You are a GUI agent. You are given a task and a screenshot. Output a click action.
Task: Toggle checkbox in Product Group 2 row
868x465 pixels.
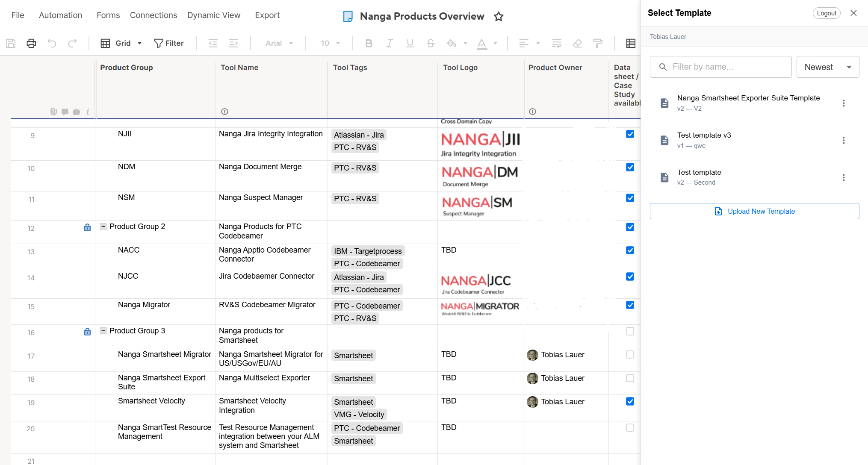click(630, 227)
